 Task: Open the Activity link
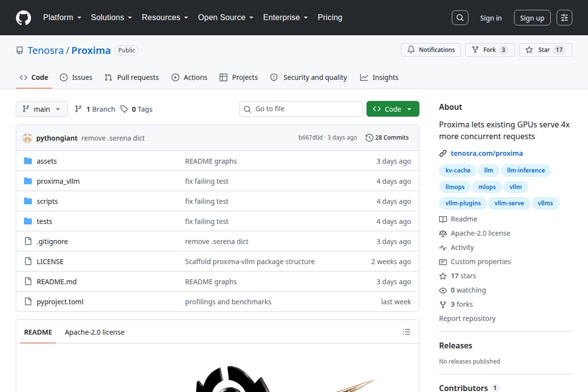click(x=457, y=247)
